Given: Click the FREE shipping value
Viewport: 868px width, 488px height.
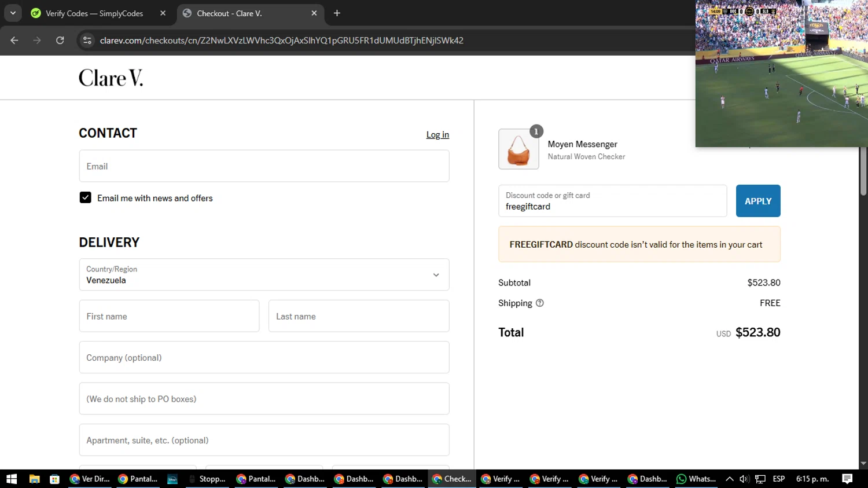Looking at the screenshot, I should coord(770,303).
